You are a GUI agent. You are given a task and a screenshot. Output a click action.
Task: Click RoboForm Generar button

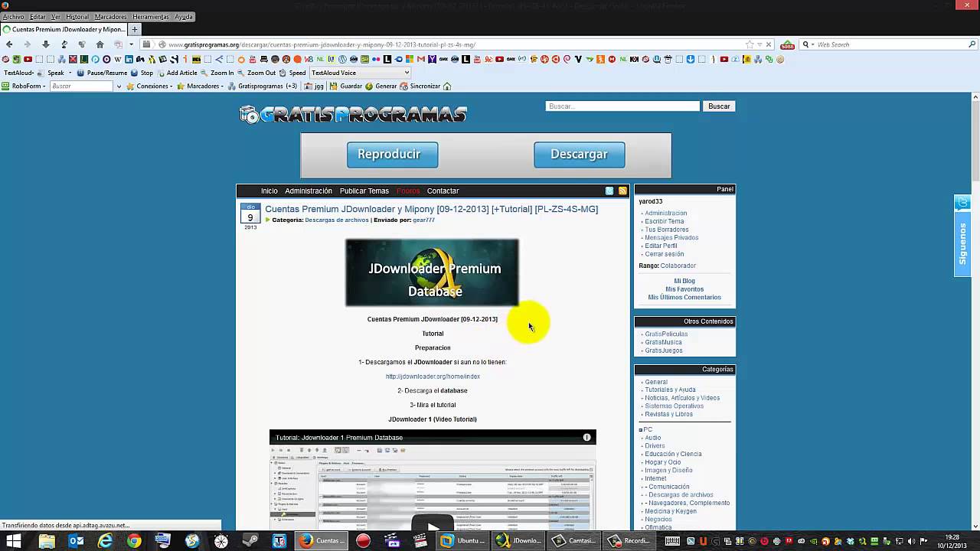click(x=381, y=86)
